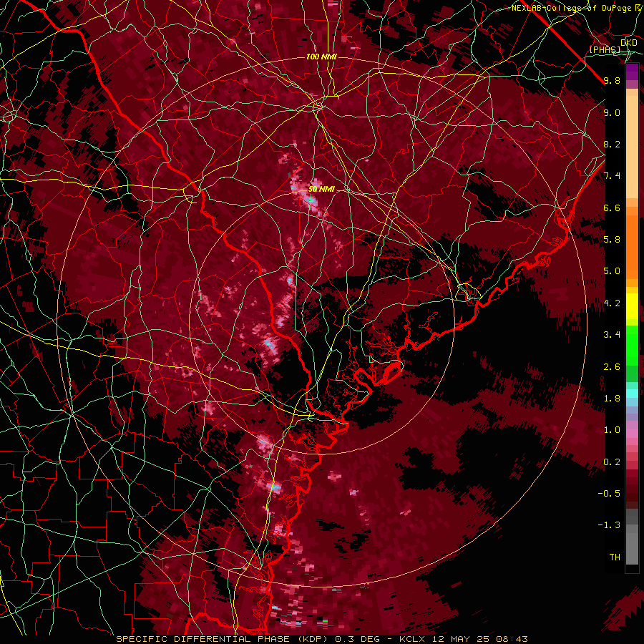Click the 1.8 value on the color scale
Screen dimensions: 644x644
click(x=612, y=399)
